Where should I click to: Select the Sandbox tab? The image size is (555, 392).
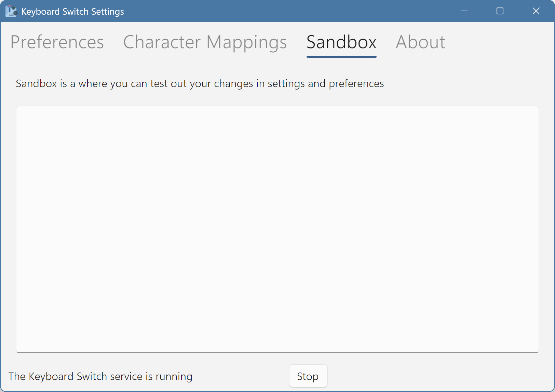(341, 42)
